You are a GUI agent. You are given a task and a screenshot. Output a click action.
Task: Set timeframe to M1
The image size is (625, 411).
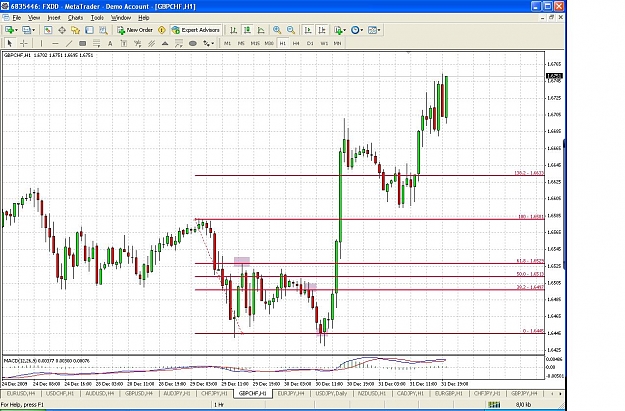[x=227, y=43]
